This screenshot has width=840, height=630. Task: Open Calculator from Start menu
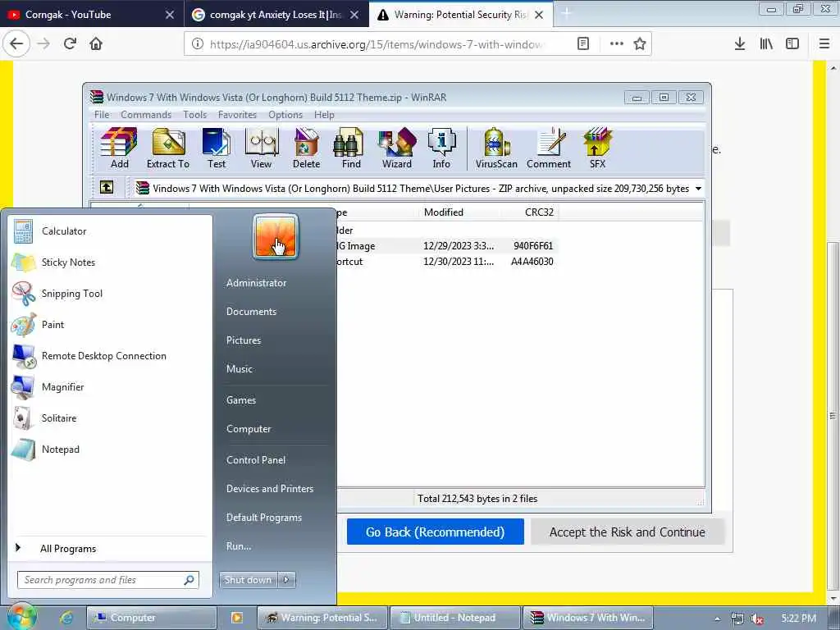tap(110, 231)
